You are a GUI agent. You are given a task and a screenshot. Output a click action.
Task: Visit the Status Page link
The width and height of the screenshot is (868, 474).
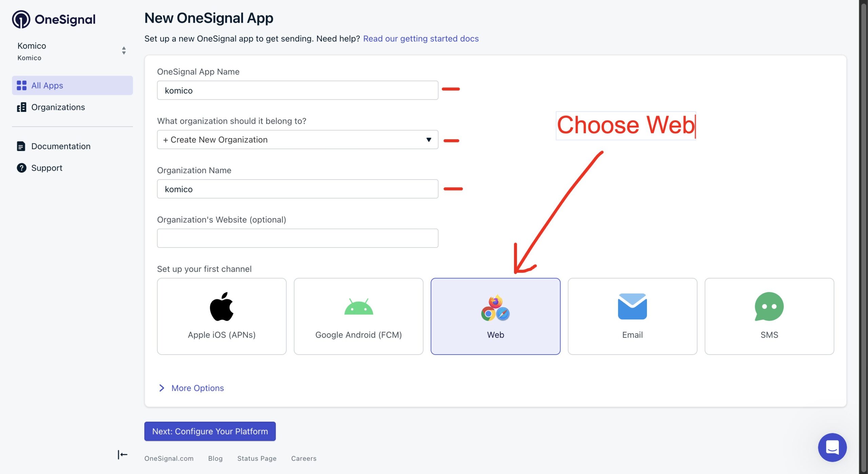[257, 458]
